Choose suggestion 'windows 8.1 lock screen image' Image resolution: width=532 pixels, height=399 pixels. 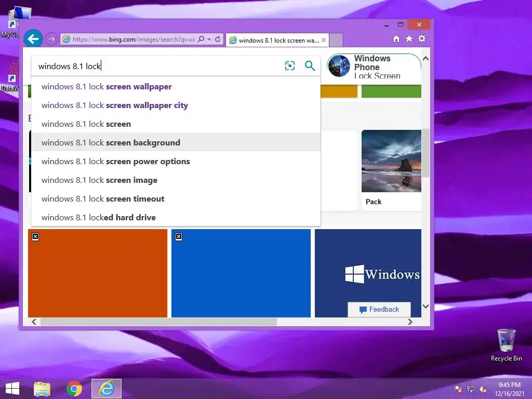point(176,180)
